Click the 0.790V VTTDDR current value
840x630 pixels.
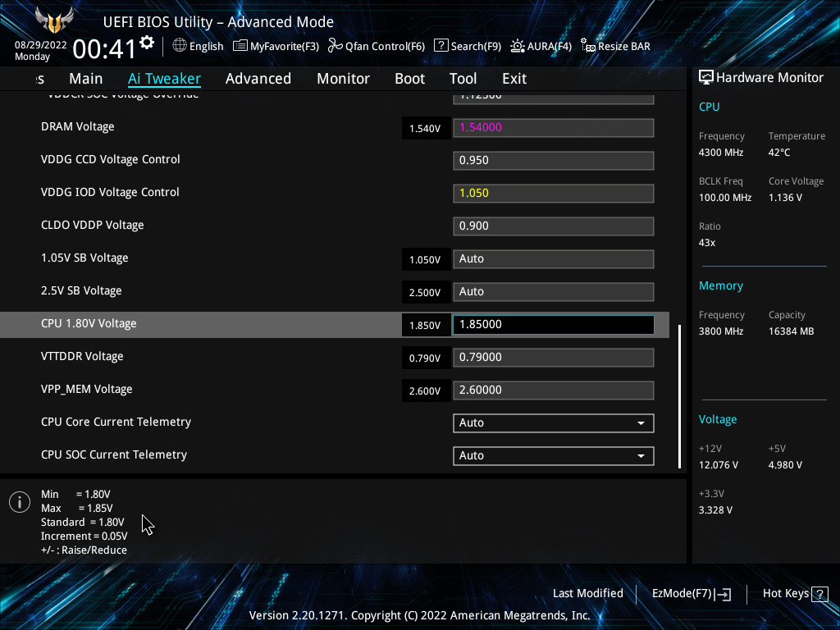[x=426, y=358]
